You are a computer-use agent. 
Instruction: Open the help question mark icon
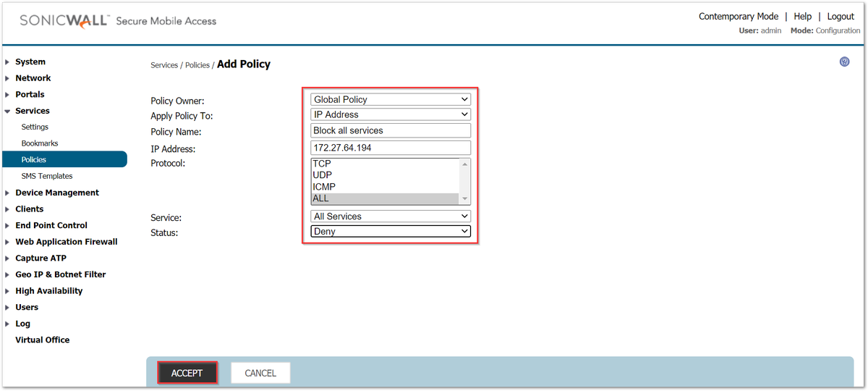point(844,62)
